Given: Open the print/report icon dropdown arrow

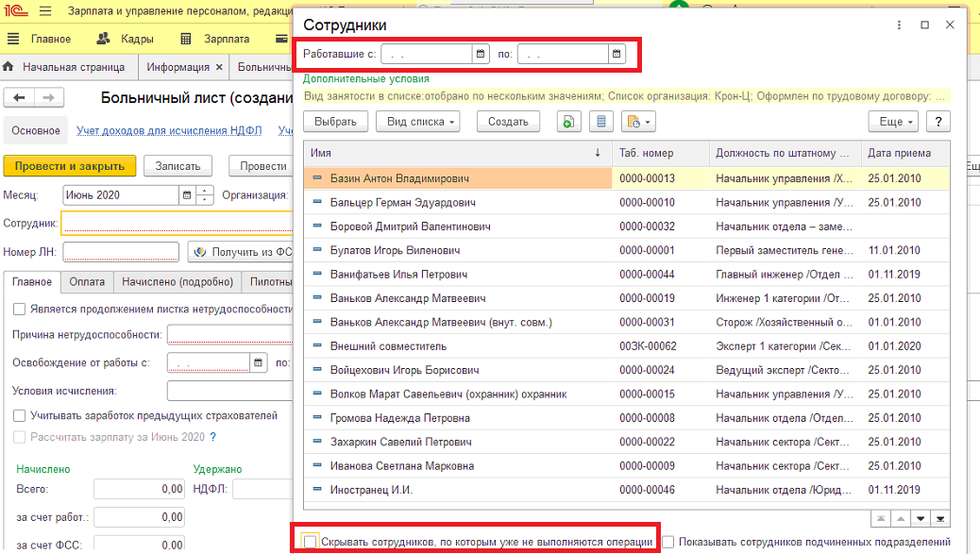Looking at the screenshot, I should [x=647, y=123].
